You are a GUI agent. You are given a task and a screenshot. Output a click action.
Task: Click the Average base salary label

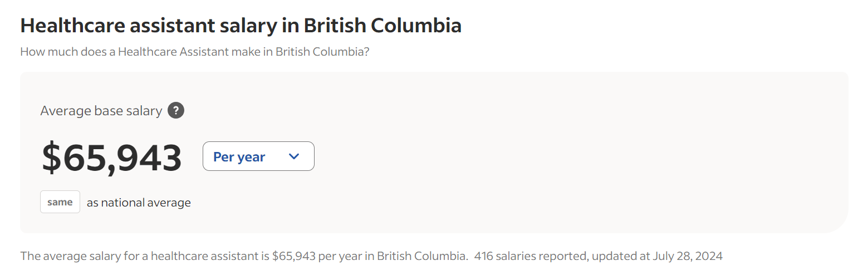pyautogui.click(x=101, y=111)
